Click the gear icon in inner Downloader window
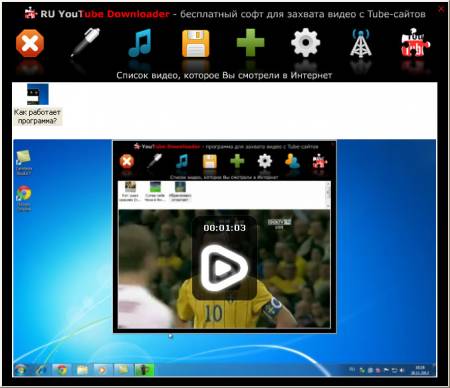Viewport: 450px width, 388px height. [x=265, y=161]
